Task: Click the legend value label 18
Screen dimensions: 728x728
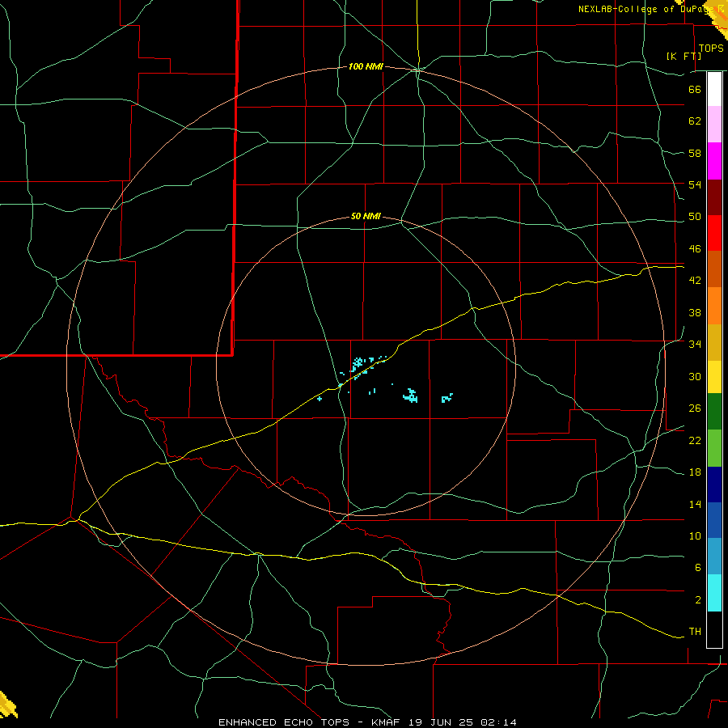Action: (x=695, y=472)
